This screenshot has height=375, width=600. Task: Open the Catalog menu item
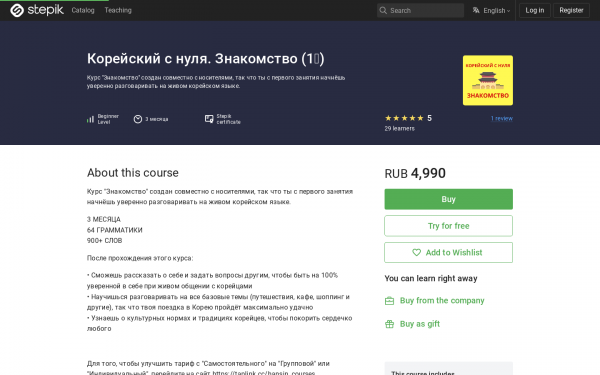(x=83, y=10)
